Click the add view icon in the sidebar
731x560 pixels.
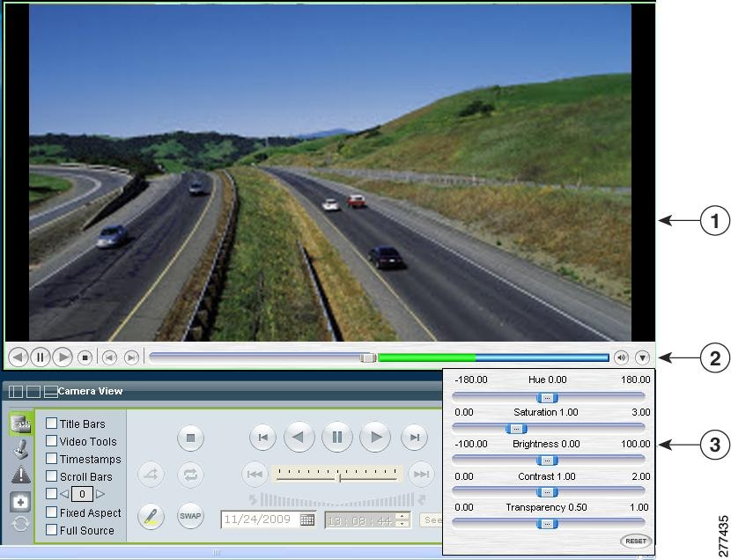point(18,500)
